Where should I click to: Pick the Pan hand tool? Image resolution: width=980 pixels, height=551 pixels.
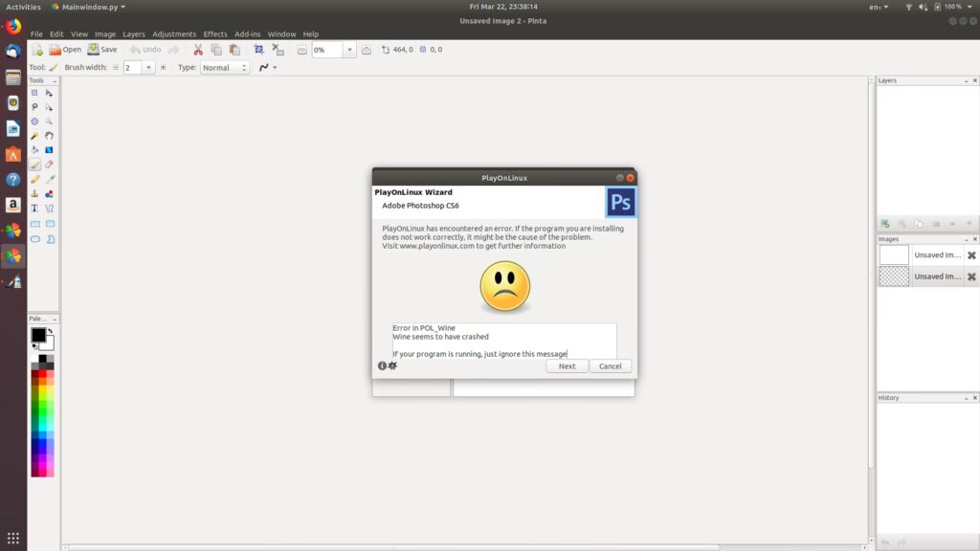(x=50, y=136)
